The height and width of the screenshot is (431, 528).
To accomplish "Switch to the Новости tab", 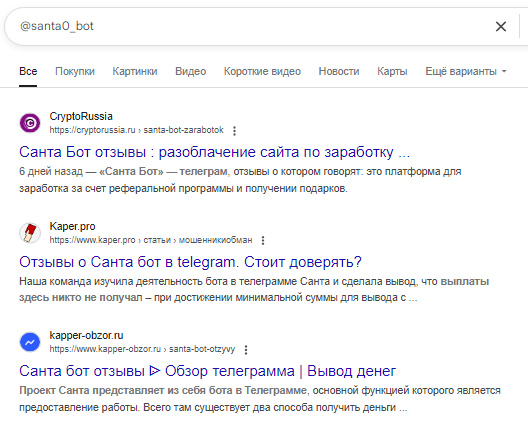I will point(339,71).
